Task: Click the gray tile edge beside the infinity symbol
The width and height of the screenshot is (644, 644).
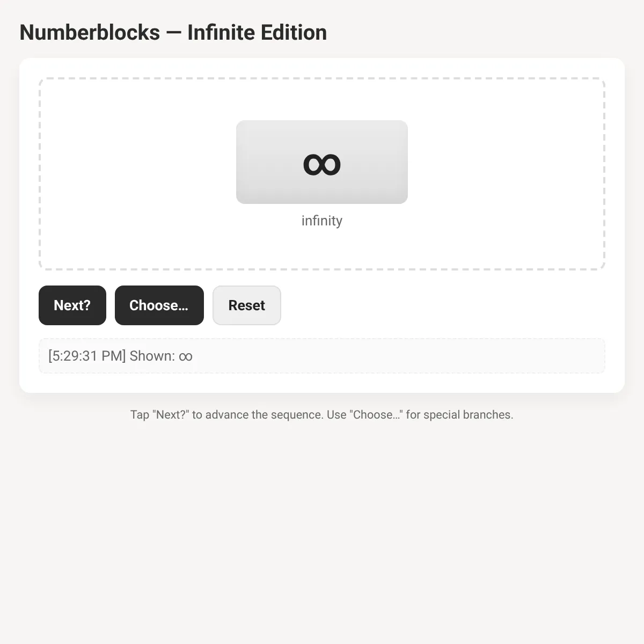Action: point(258,162)
